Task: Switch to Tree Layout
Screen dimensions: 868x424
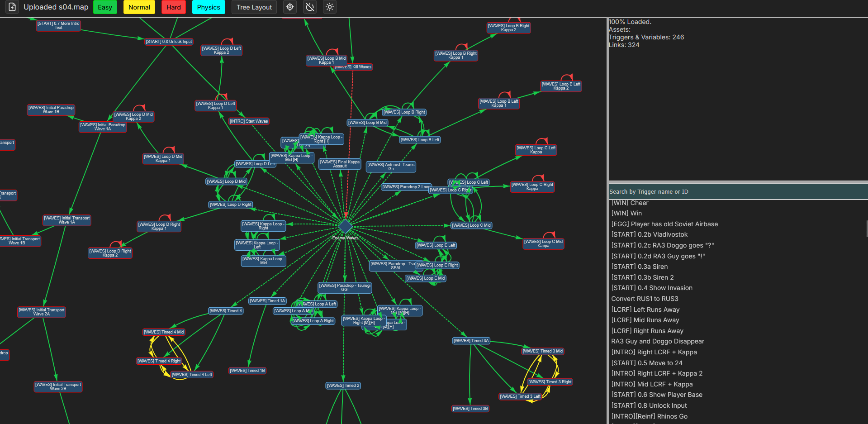Action: coord(254,7)
